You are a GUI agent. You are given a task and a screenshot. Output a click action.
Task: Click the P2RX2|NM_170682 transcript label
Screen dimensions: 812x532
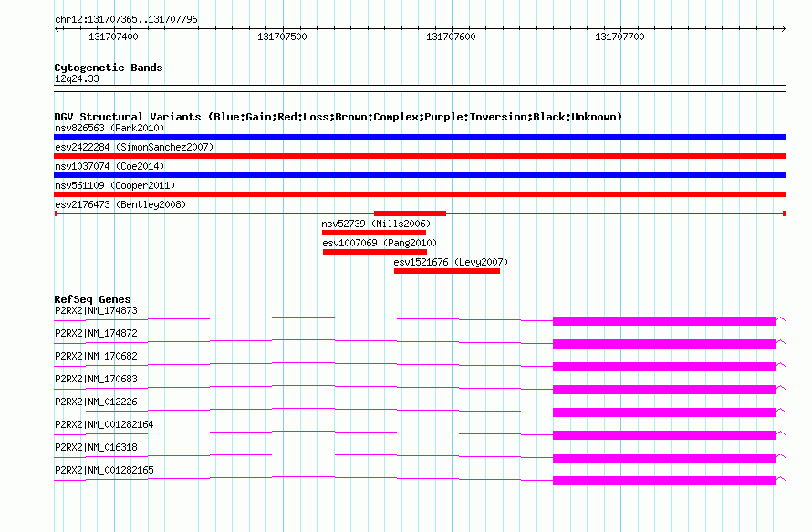point(96,357)
